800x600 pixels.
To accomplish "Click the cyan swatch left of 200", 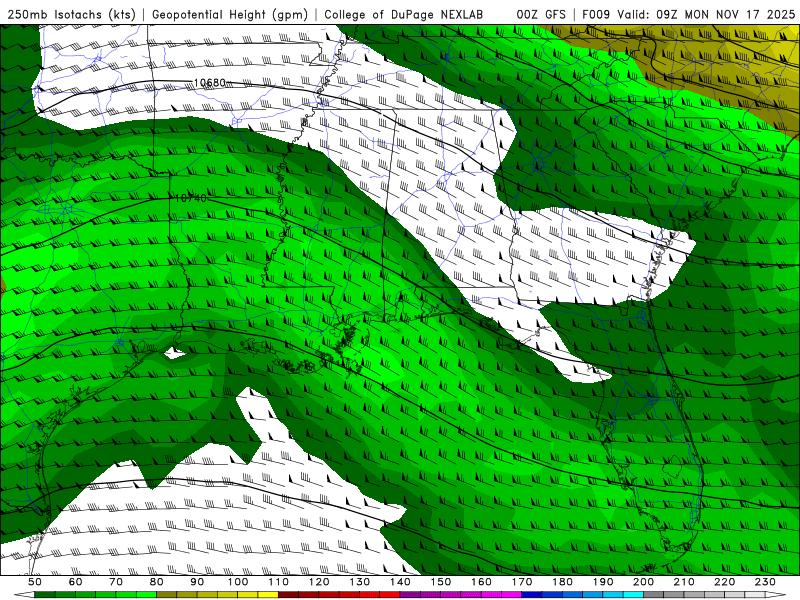I will point(634,595).
